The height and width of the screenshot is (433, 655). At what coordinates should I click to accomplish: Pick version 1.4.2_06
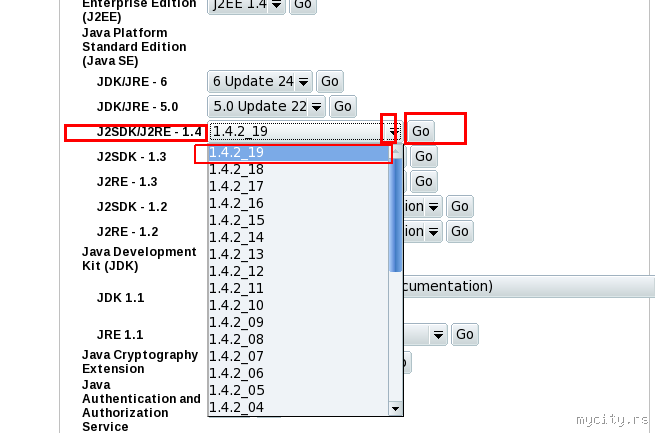click(299, 374)
